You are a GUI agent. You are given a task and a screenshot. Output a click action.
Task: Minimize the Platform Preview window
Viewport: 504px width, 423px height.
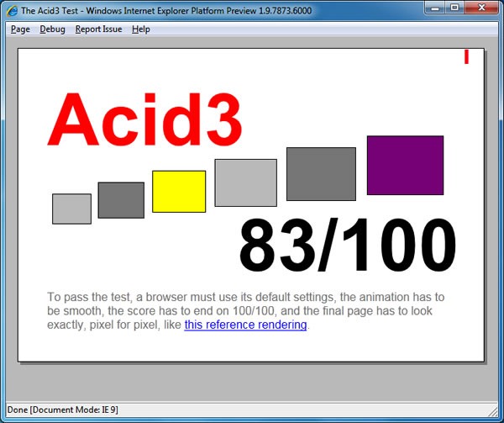coord(435,8)
